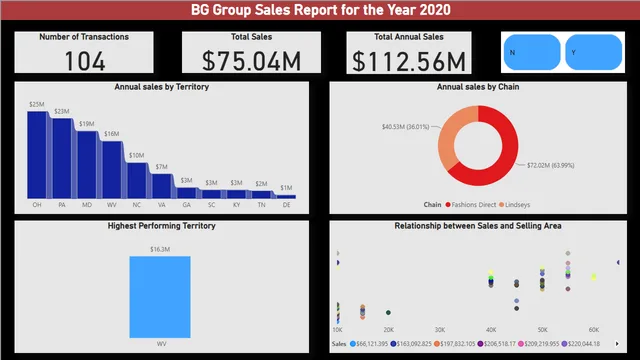Select the N slicer button
Screen dimensions: 640x360
tap(532, 52)
